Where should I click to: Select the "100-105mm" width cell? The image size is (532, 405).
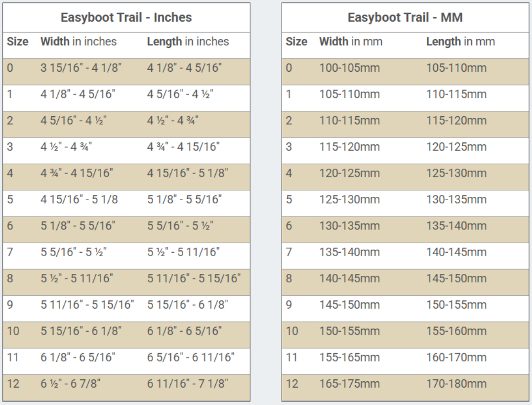tap(350, 68)
